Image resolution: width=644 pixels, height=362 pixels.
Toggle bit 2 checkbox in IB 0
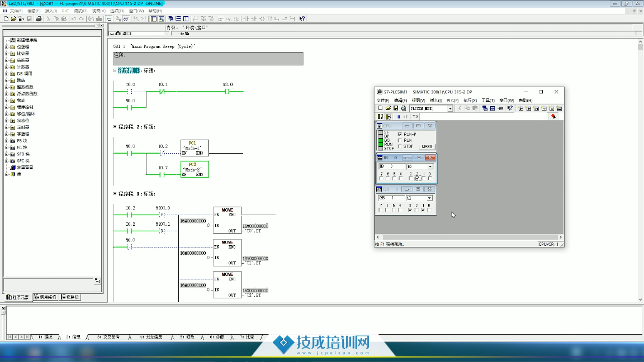click(417, 179)
